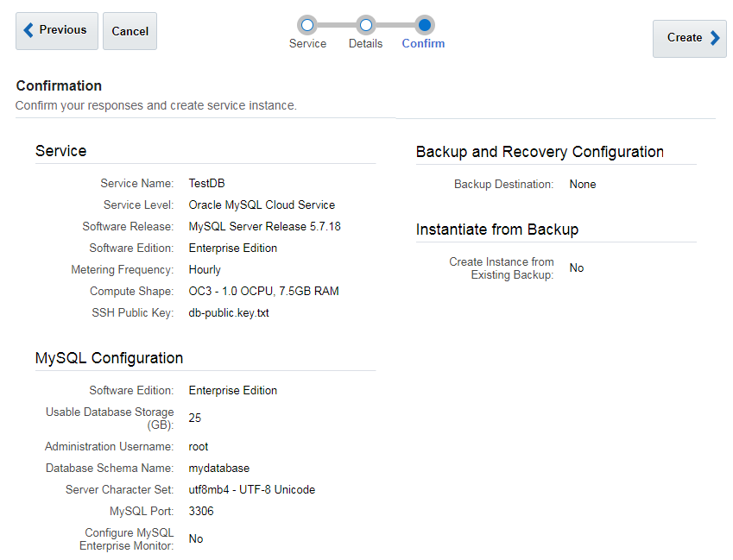The height and width of the screenshot is (560, 733).
Task: Select the Service step circle
Action: 307,25
